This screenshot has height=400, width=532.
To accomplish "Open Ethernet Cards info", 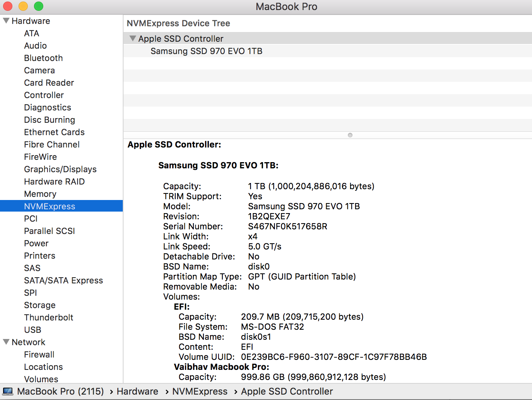I will (x=54, y=132).
